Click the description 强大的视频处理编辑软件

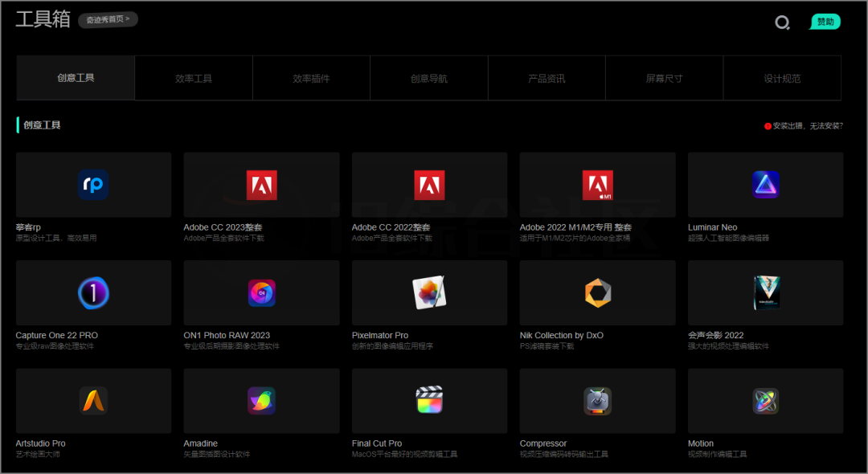(728, 346)
